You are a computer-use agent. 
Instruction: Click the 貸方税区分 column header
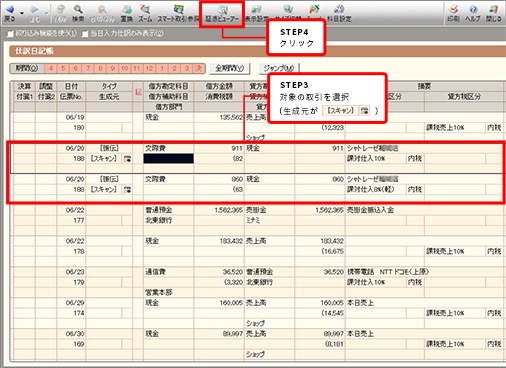[x=464, y=97]
